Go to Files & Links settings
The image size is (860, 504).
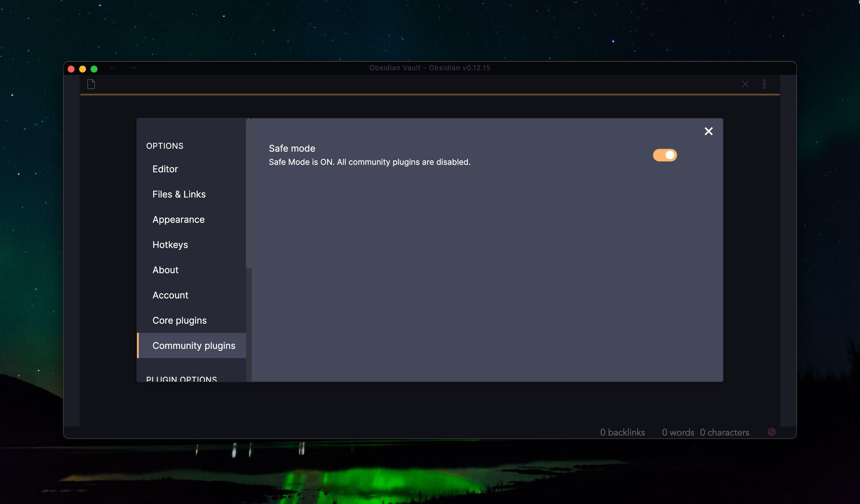coord(179,194)
